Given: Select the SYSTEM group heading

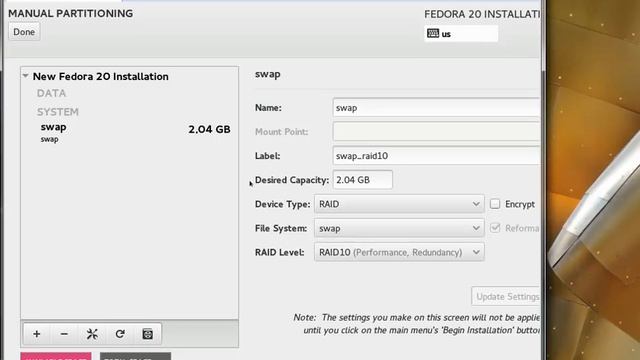Looking at the screenshot, I should coord(58,112).
